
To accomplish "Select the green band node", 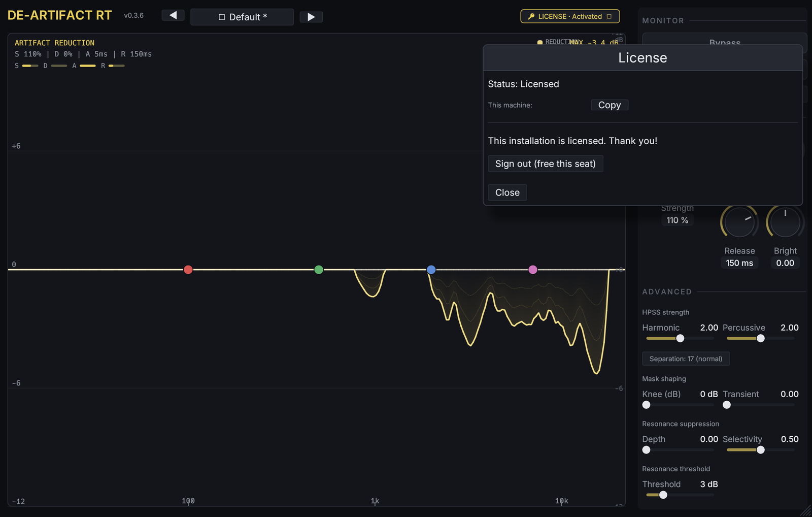I will point(319,270).
